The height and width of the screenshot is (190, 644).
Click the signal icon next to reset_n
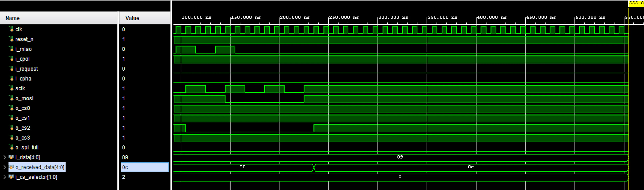(x=12, y=39)
